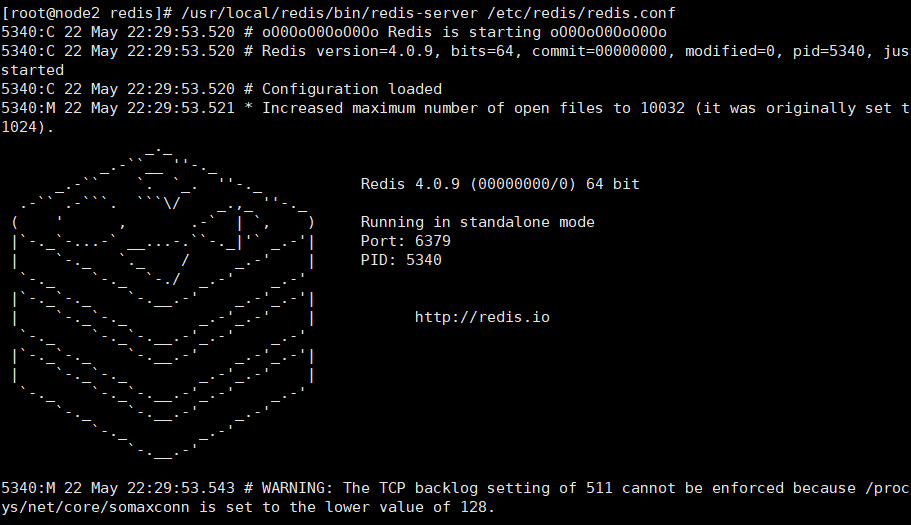This screenshot has width=911, height=525.
Task: Click the 'Port: 6379' line
Action: point(406,241)
